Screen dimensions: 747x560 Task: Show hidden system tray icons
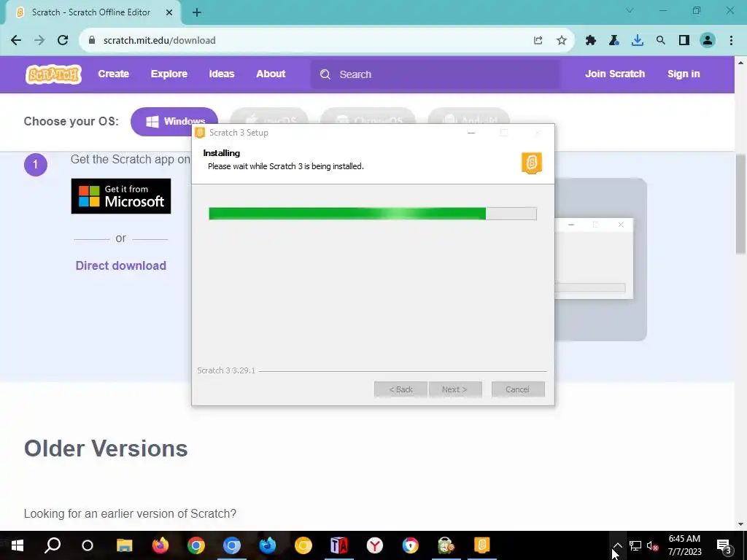(617, 545)
